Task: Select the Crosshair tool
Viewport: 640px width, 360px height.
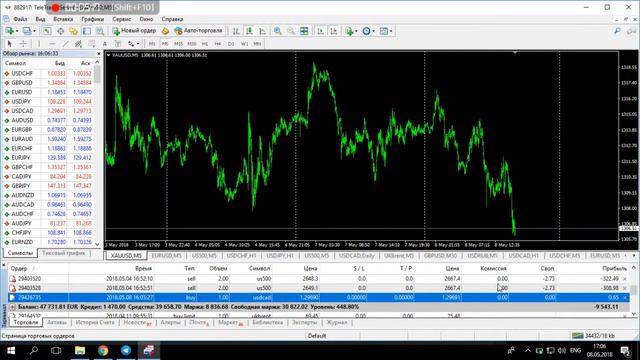Action: (x=23, y=44)
